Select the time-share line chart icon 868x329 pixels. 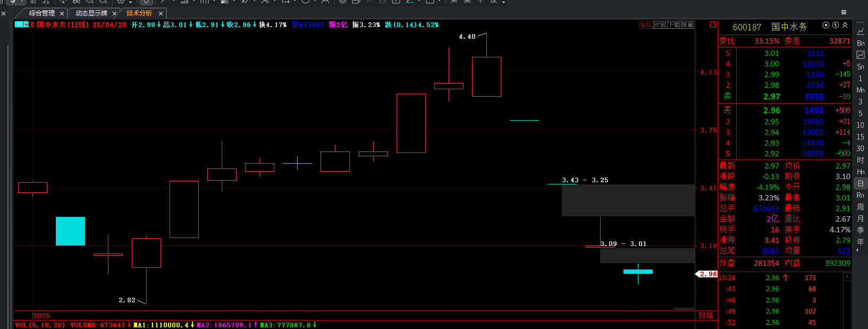[861, 31]
